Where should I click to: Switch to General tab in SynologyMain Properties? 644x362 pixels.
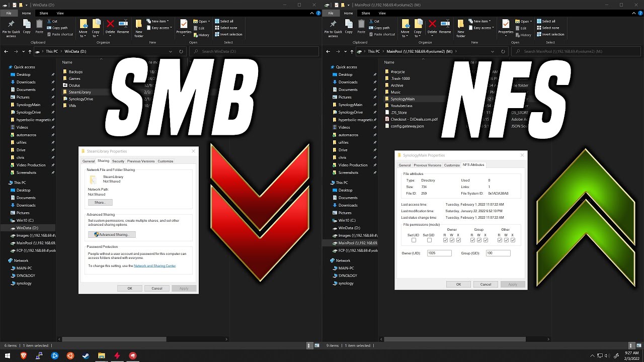[x=405, y=165]
